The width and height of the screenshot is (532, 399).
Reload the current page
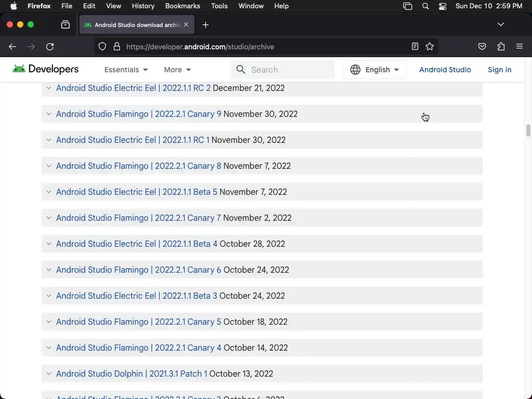[50, 47]
